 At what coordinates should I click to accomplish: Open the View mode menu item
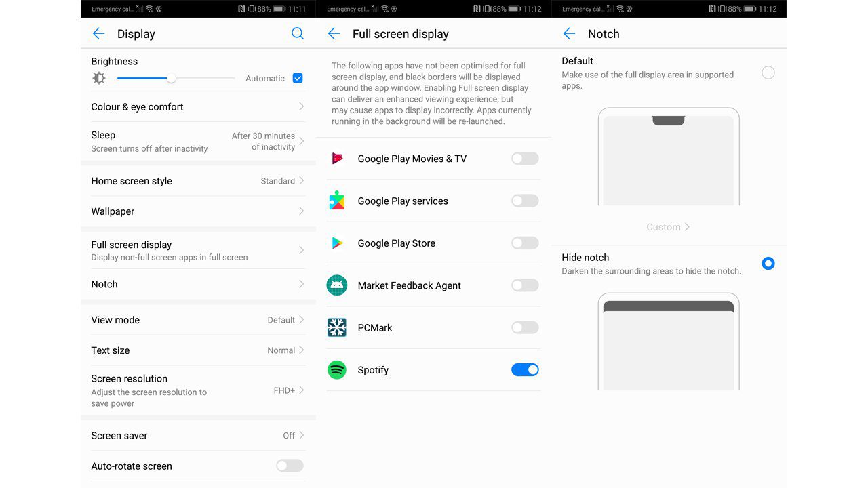(198, 320)
